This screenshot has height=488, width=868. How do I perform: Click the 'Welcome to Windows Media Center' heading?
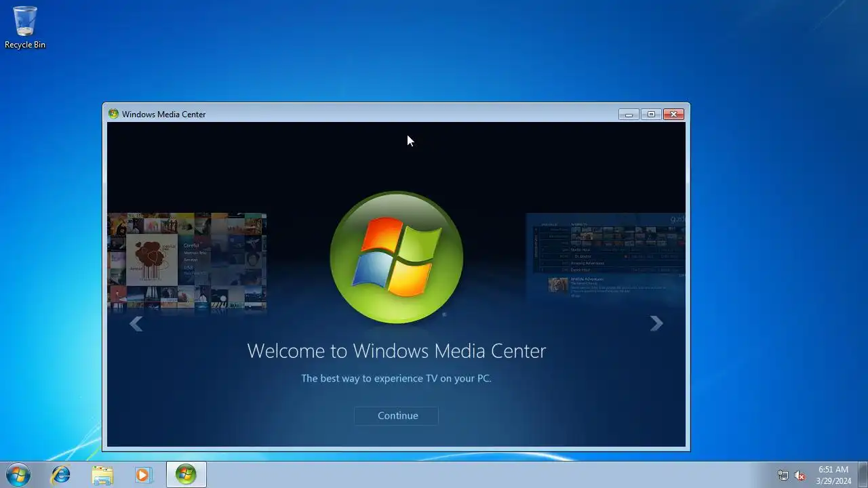click(397, 351)
